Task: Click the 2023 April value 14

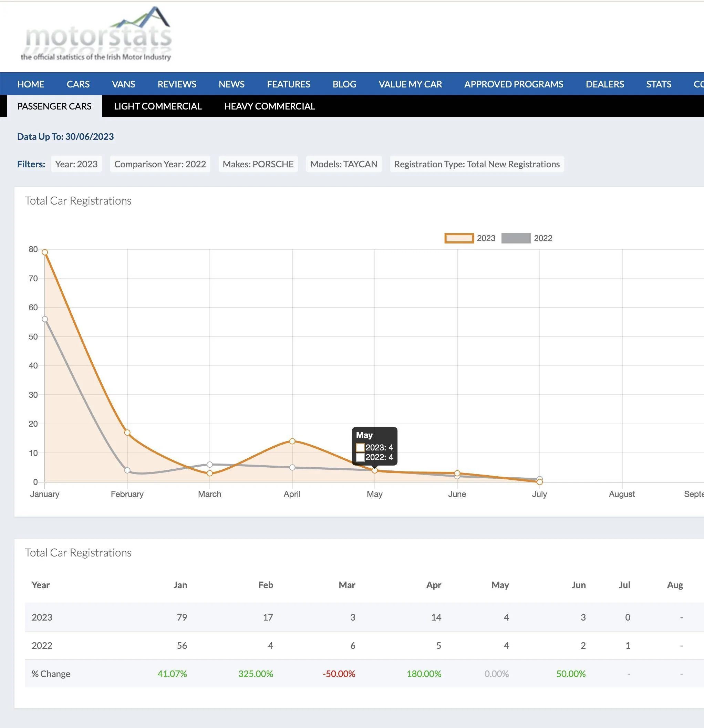Action: (x=436, y=617)
